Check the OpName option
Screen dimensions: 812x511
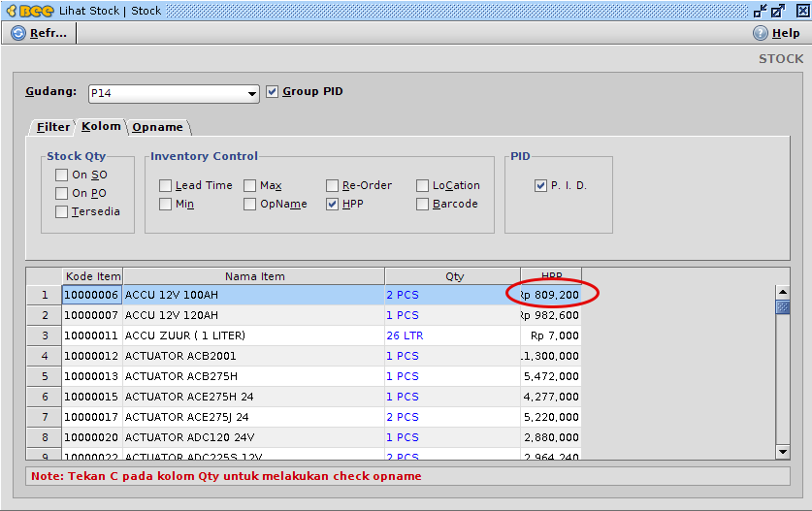[x=249, y=204]
